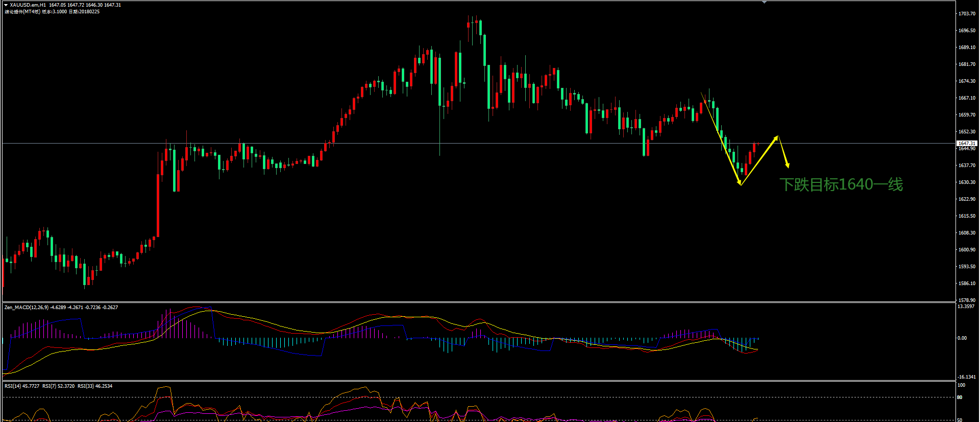Click the -16.1341 MACD scale value

967,377
